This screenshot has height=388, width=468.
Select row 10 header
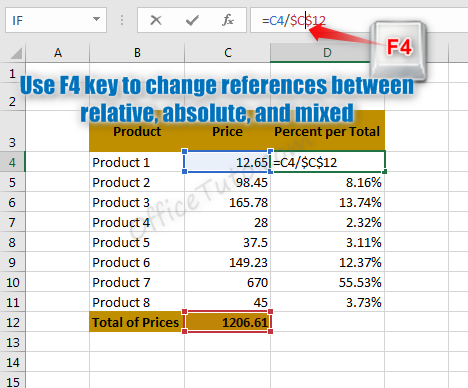tap(12, 282)
